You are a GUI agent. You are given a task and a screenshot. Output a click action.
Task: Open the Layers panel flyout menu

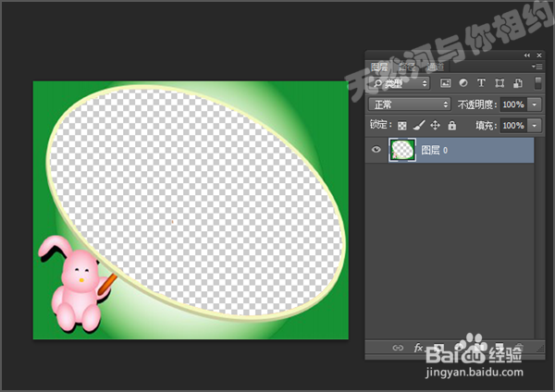pyautogui.click(x=536, y=67)
